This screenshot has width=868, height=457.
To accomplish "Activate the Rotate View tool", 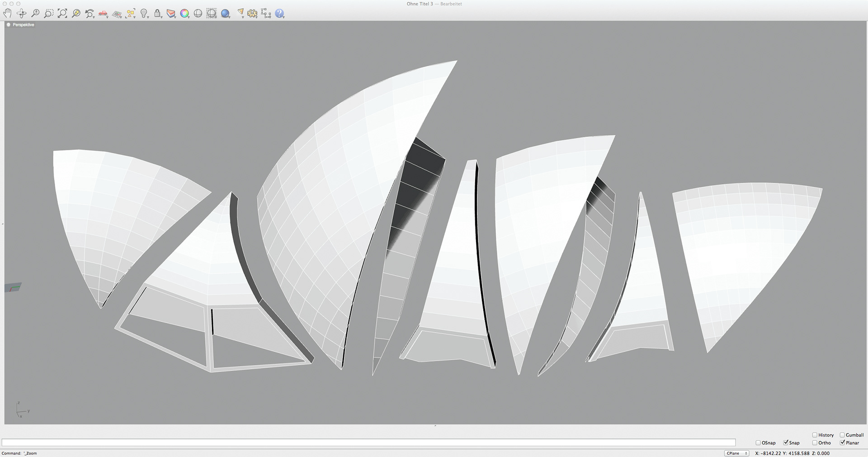I will click(x=21, y=14).
